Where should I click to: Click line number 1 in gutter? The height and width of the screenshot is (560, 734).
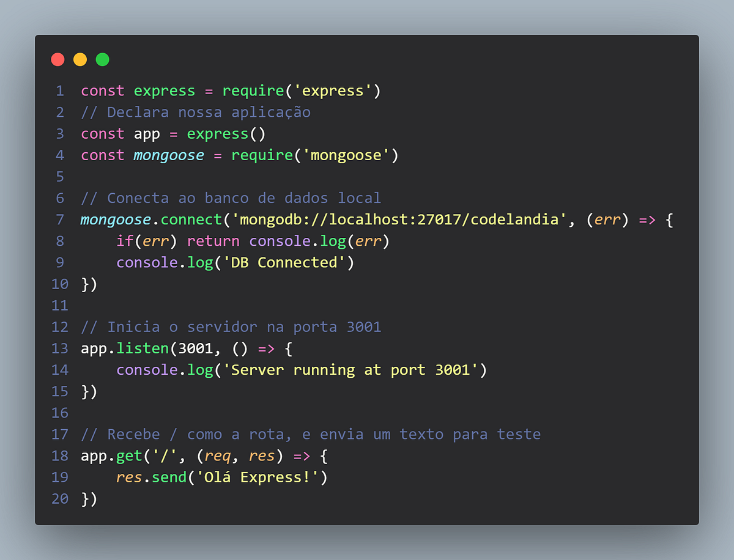60,91
